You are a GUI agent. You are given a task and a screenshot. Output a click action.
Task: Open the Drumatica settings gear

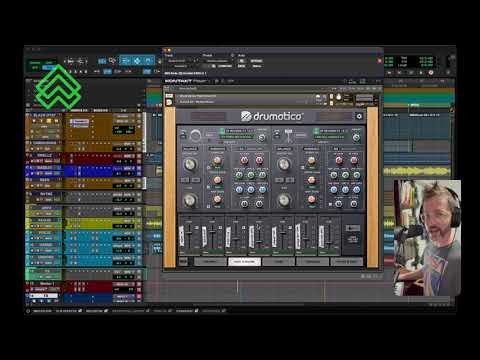point(359,116)
